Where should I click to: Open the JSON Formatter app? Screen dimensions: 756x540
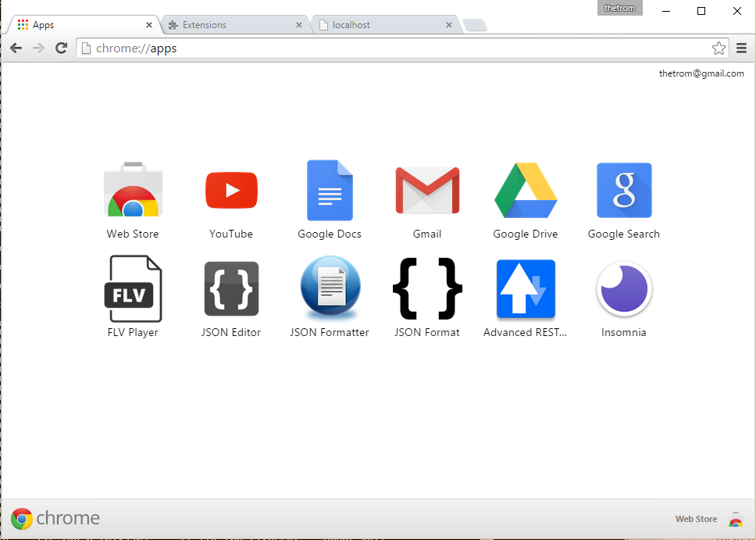330,289
